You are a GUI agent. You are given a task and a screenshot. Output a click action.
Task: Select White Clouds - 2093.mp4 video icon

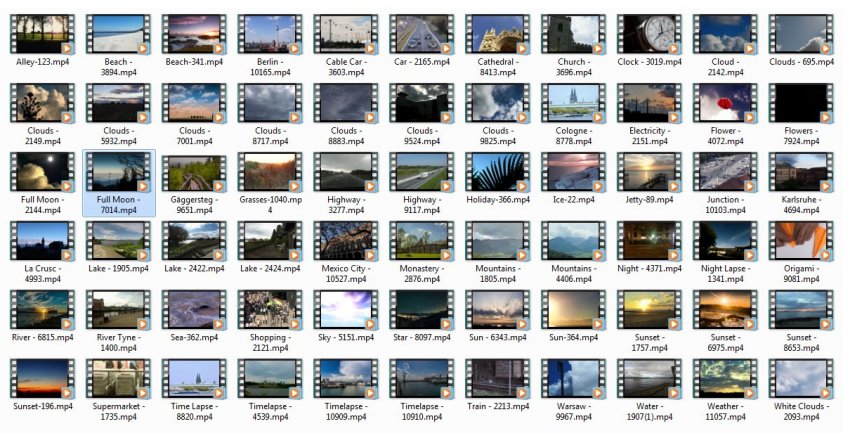click(x=801, y=379)
